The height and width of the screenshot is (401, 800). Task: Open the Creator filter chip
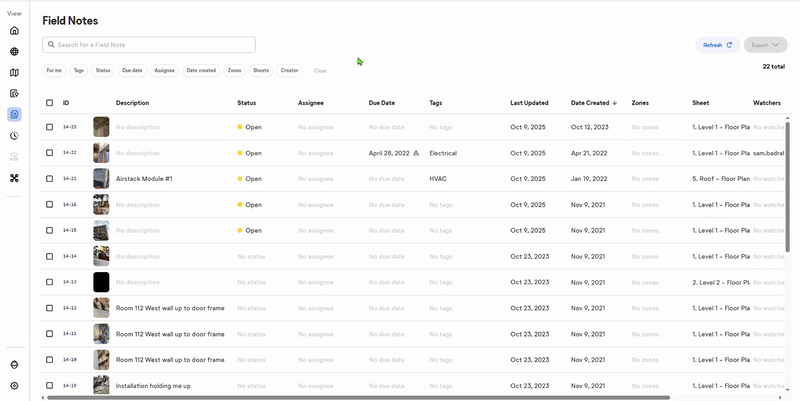tap(289, 70)
